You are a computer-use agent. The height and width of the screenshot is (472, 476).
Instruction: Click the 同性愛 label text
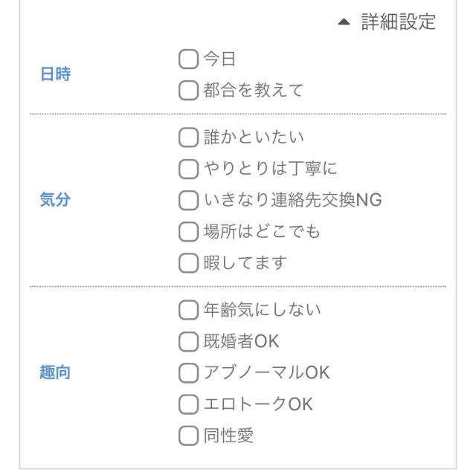pos(228,435)
